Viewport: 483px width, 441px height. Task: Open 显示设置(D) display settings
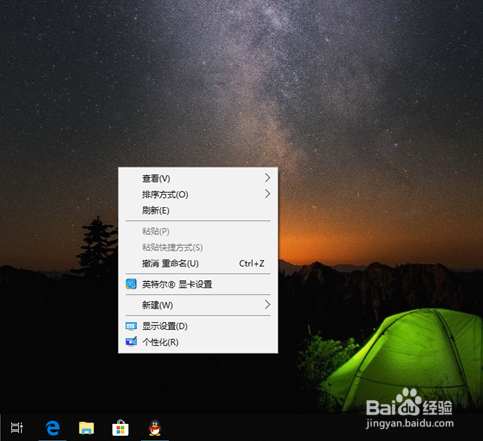[198, 326]
